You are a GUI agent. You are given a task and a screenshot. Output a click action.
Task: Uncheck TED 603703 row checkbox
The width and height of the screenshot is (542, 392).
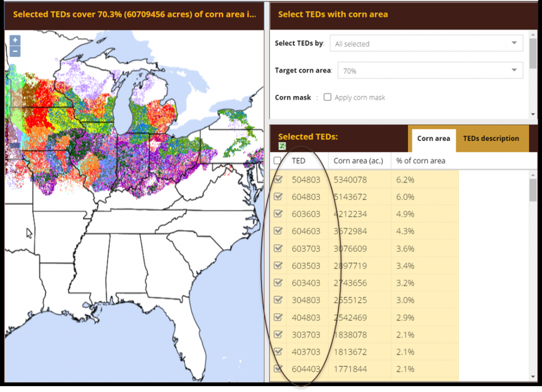(x=278, y=249)
